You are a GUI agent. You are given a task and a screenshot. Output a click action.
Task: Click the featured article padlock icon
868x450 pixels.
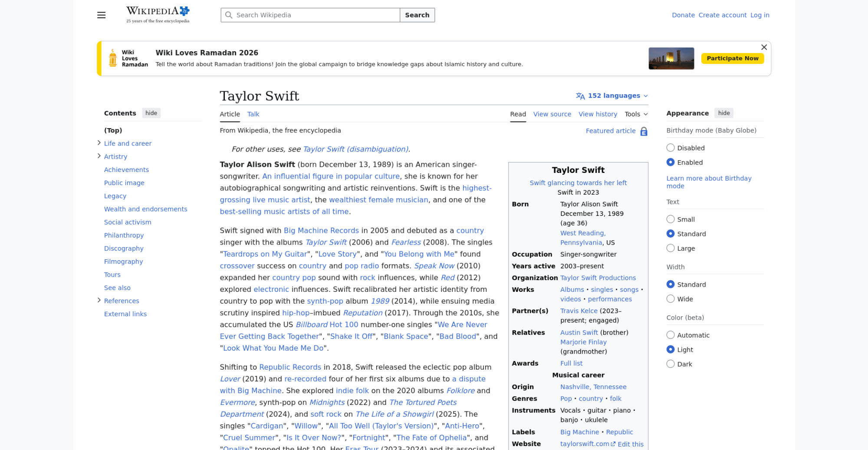pyautogui.click(x=644, y=131)
